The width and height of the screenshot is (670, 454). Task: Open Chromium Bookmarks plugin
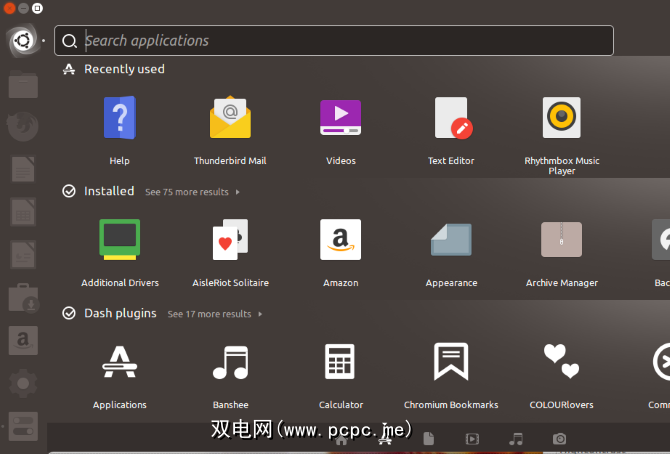451,363
